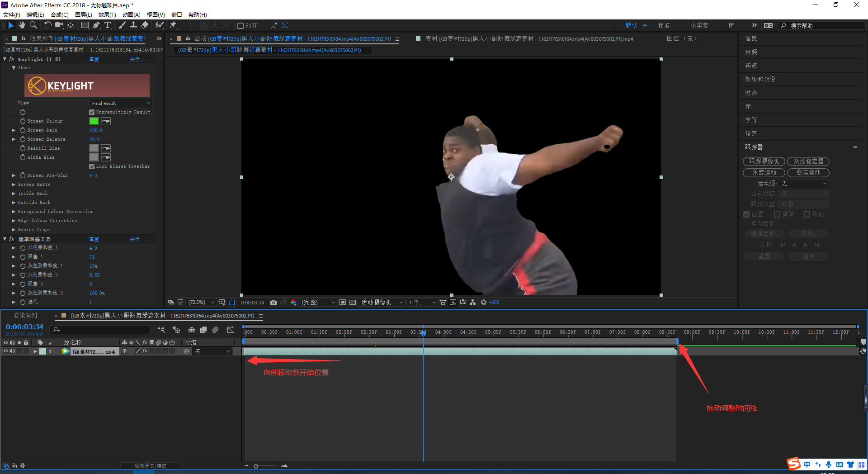Hide layer 1 using the eye icon
Viewport: 868px width, 474px height.
tap(6, 351)
